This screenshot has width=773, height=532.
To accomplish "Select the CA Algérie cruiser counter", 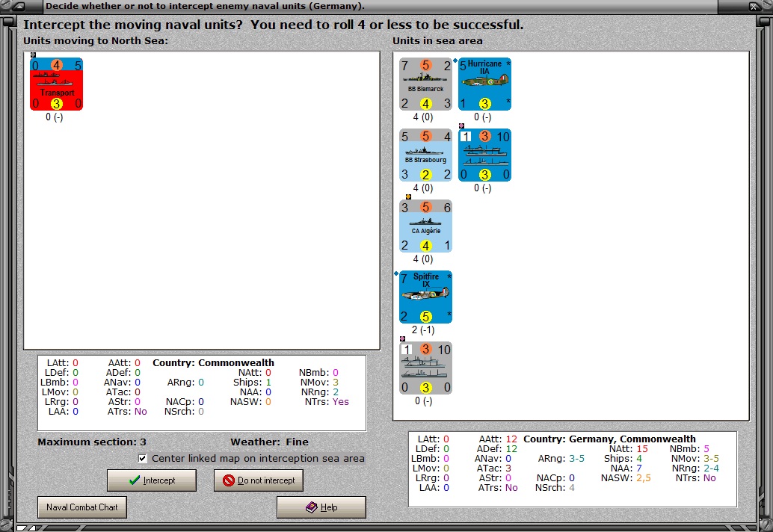I will 425,226.
